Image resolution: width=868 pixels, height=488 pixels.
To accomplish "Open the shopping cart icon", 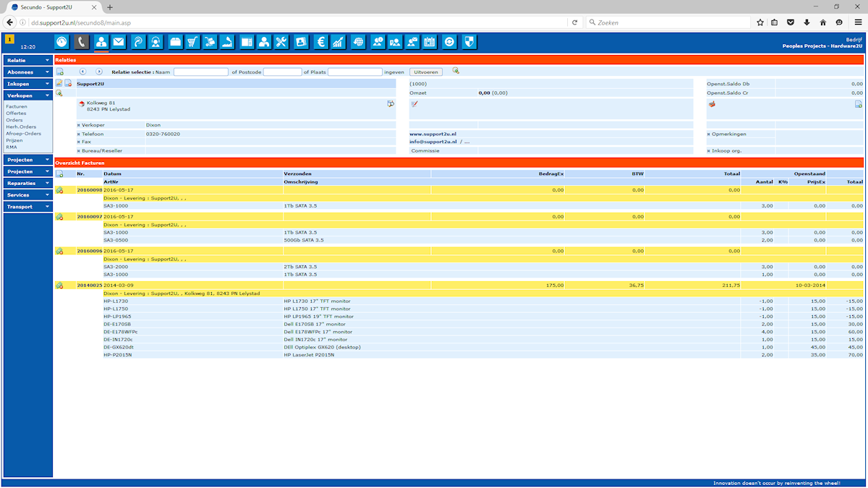I will [x=192, y=42].
